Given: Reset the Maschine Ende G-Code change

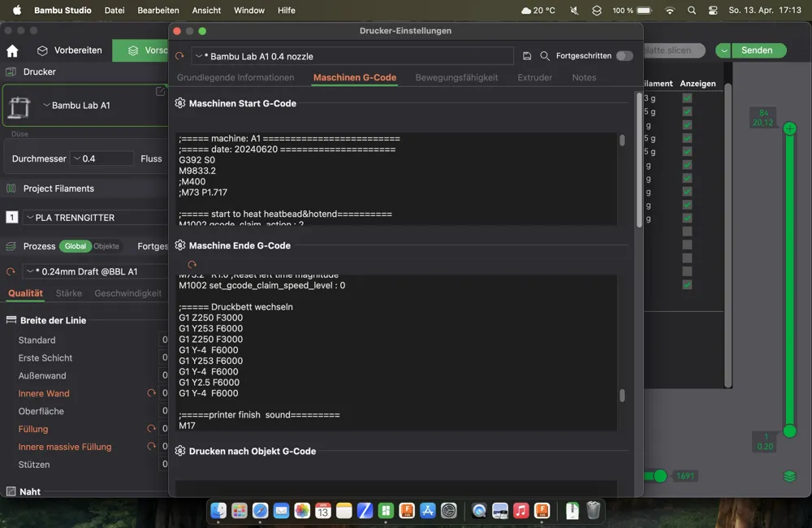Looking at the screenshot, I should point(192,265).
